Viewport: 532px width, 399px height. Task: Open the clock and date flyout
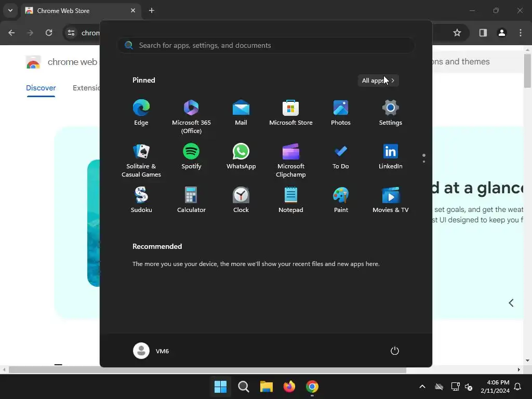point(495,387)
